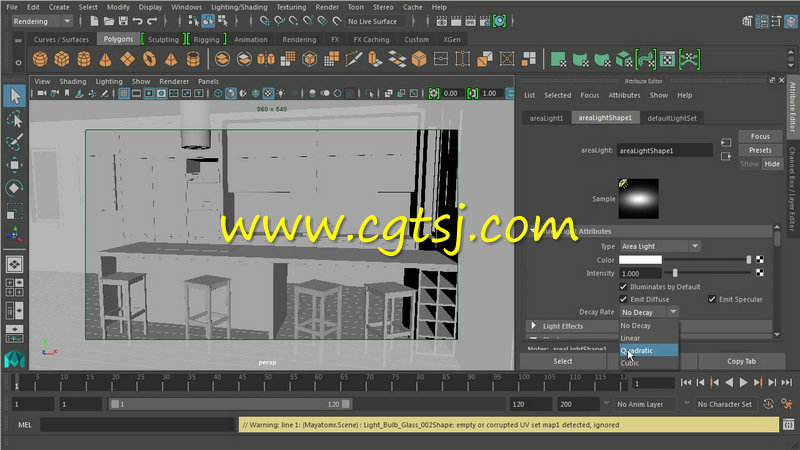
Task: Create a polygon pipe from shelf
Action: tap(193, 59)
